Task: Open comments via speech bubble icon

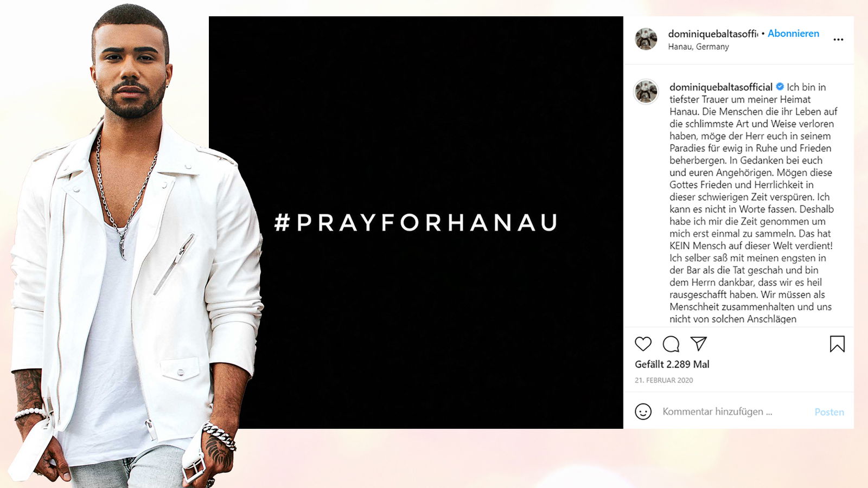Action: (x=671, y=344)
